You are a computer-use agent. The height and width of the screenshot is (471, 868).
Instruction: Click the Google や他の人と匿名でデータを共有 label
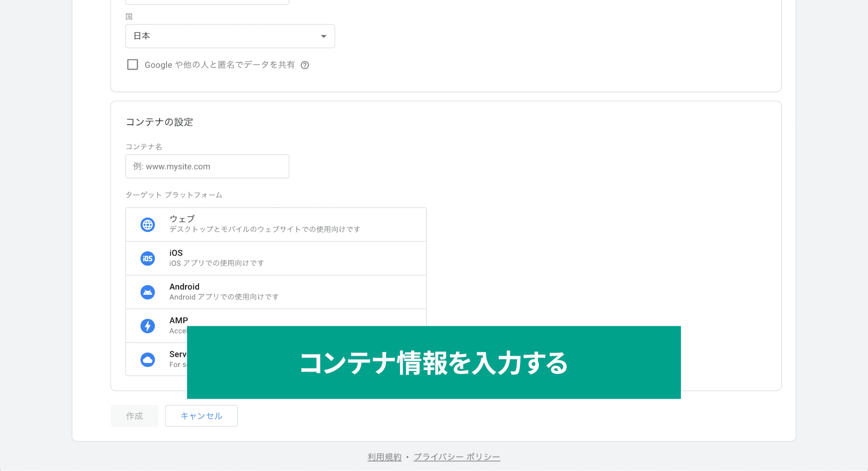tap(220, 65)
